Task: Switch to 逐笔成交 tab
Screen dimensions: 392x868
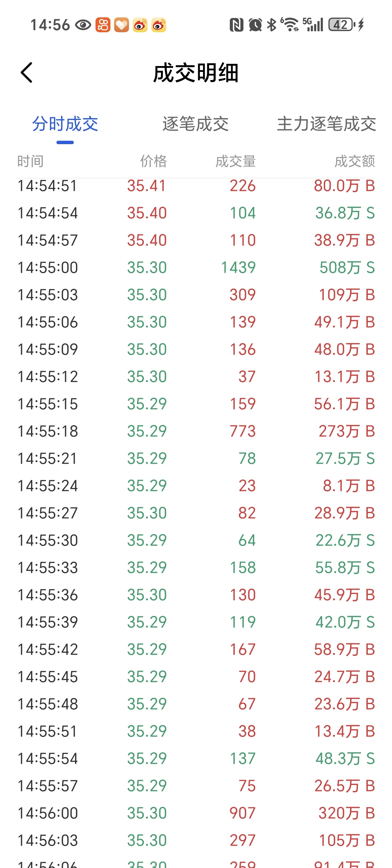Action: (x=195, y=124)
